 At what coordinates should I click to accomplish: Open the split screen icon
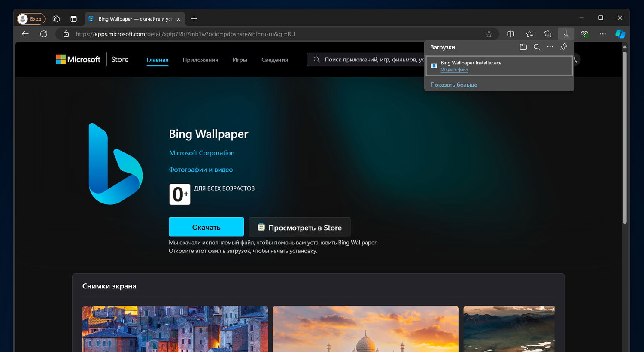pos(511,34)
